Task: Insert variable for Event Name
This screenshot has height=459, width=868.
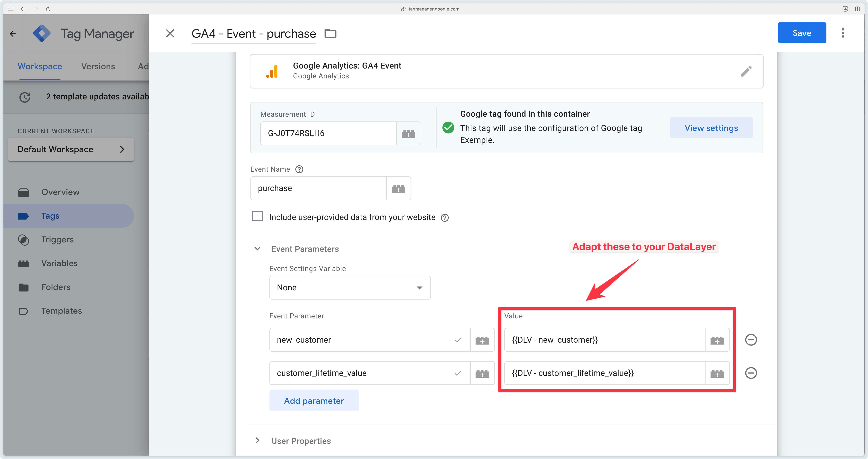Action: [x=399, y=188]
